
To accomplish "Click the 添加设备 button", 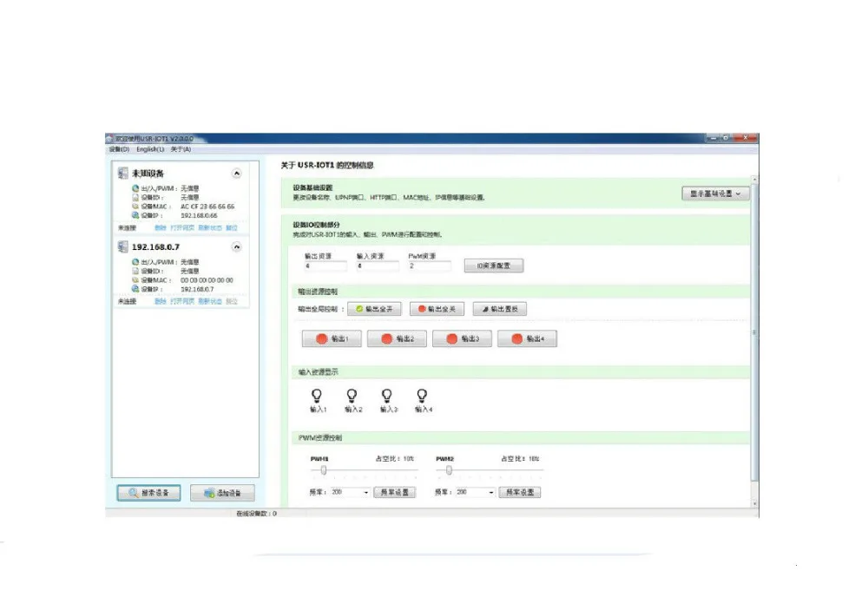I will 222,492.
